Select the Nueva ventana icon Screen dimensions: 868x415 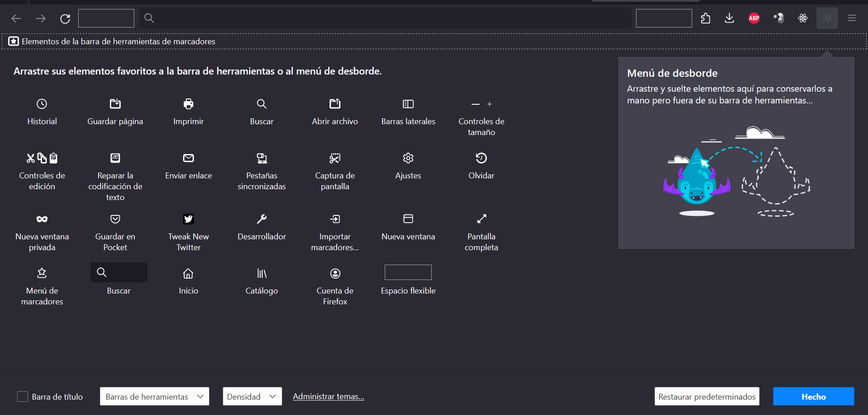408,219
